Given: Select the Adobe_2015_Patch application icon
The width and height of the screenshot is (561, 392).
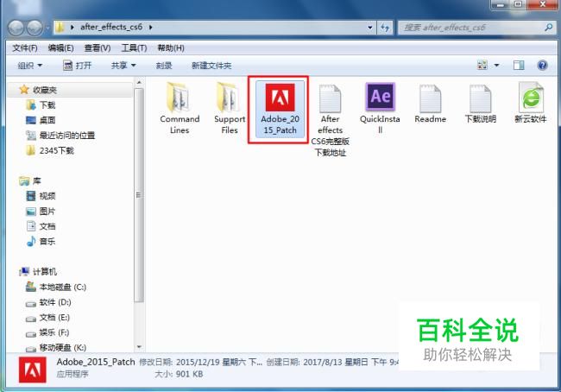Looking at the screenshot, I should pyautogui.click(x=280, y=97).
